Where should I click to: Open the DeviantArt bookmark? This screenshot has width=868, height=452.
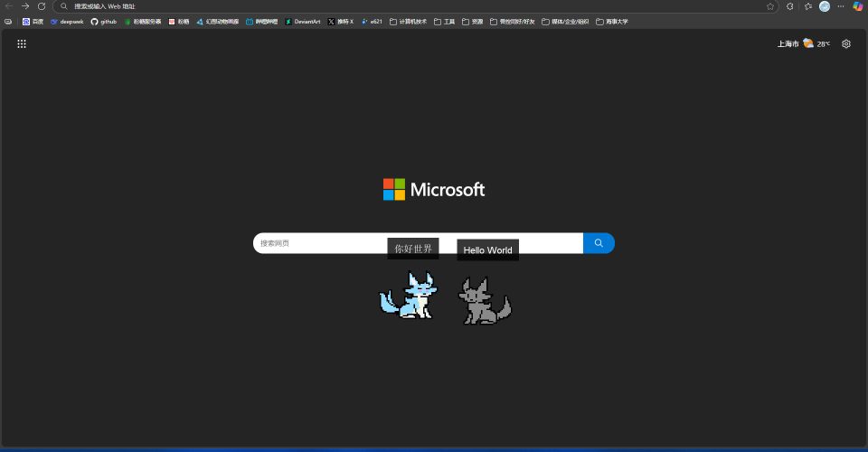click(x=303, y=21)
